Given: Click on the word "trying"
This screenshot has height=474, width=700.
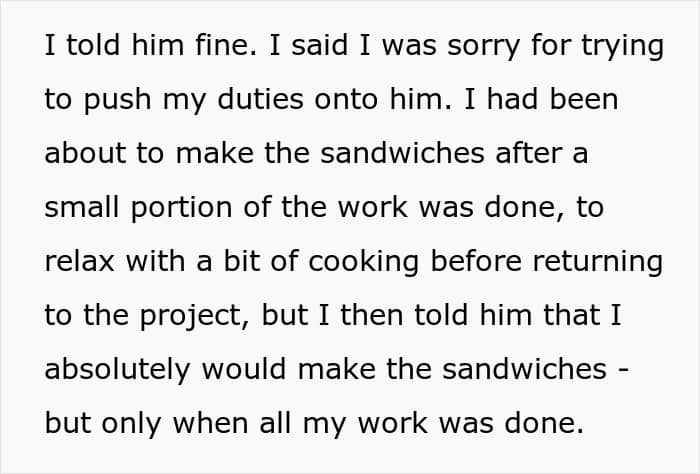Looking at the screenshot, I should tap(623, 48).
